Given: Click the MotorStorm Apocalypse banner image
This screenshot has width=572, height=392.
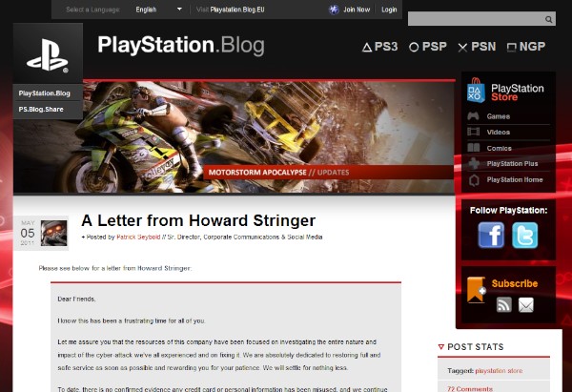Looking at the screenshot, I should (x=234, y=137).
